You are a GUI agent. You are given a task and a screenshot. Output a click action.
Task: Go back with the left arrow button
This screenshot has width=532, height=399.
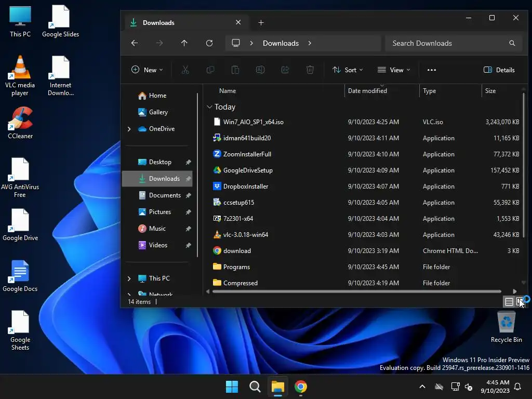(135, 43)
